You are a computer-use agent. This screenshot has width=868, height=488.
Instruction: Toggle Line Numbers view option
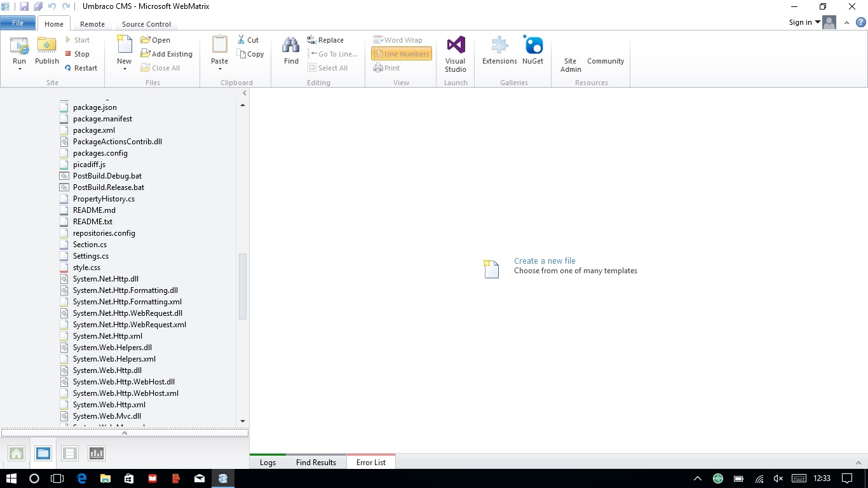point(402,54)
